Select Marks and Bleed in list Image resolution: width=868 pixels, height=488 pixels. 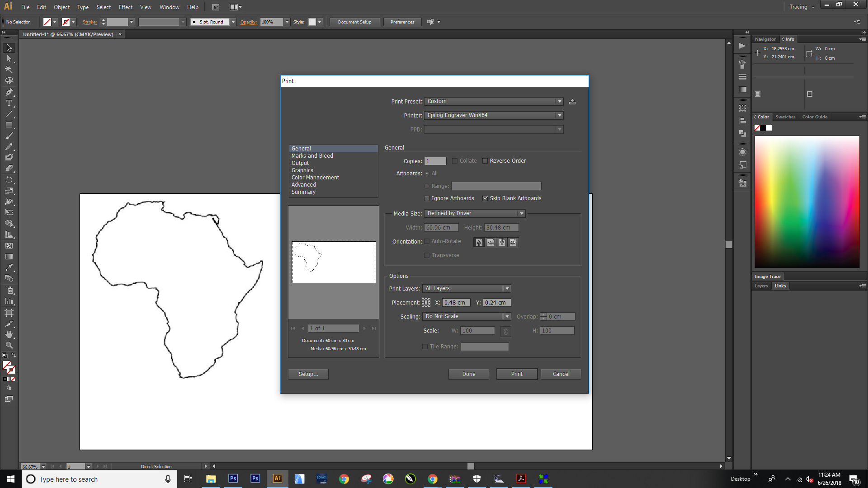click(x=312, y=156)
